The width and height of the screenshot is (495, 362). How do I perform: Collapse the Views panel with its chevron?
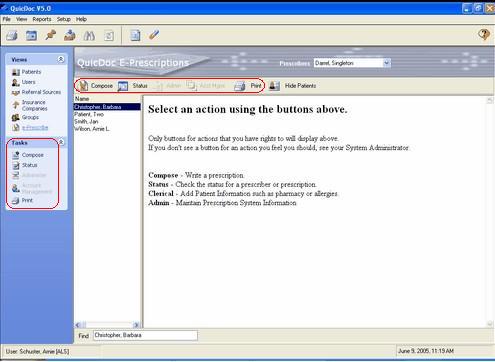61,59
